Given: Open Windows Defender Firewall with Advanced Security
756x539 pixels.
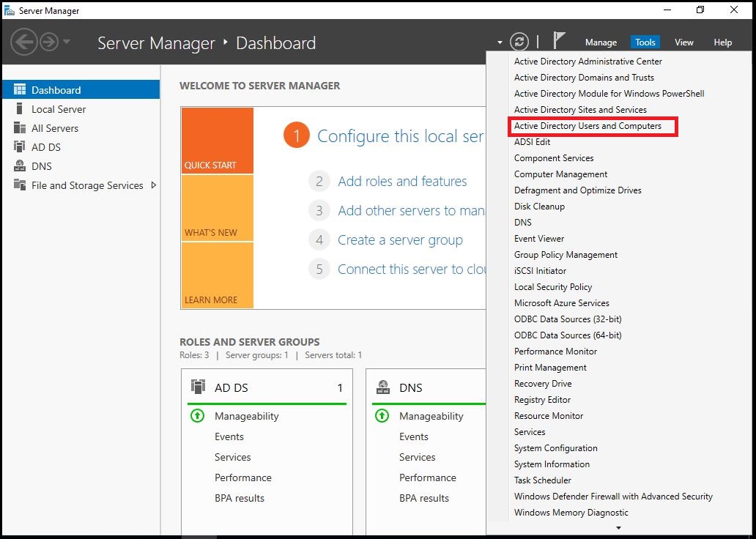Looking at the screenshot, I should click(x=613, y=496).
